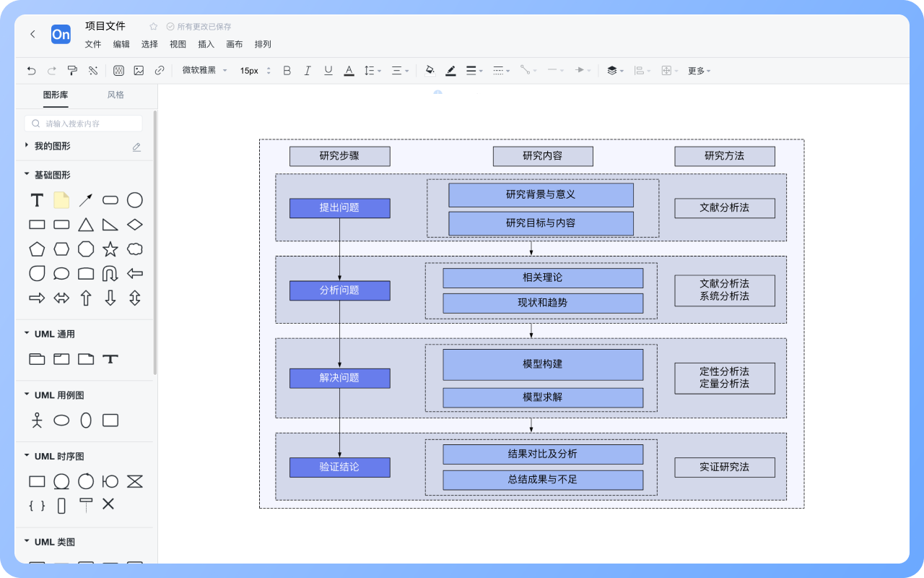Toggle bold formatting
The image size is (924, 578).
[287, 70]
